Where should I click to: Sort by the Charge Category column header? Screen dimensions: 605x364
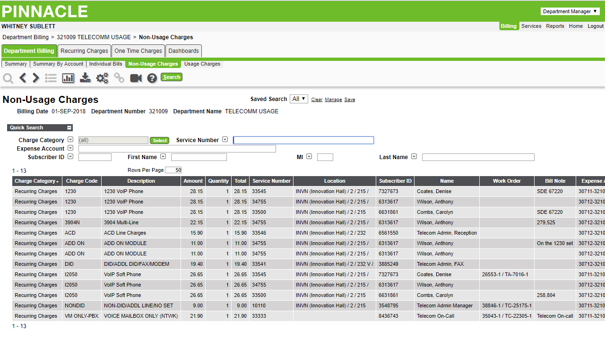click(x=37, y=181)
